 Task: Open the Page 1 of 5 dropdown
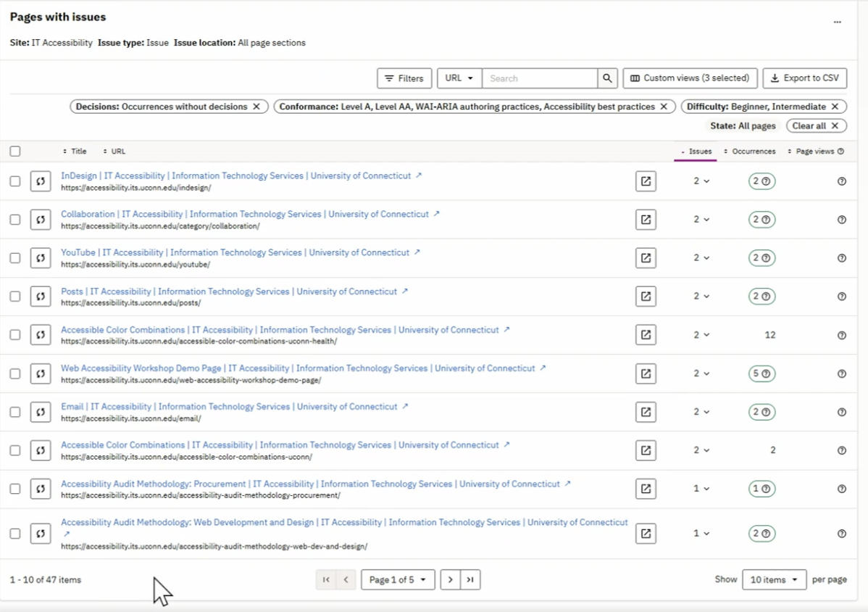(398, 579)
